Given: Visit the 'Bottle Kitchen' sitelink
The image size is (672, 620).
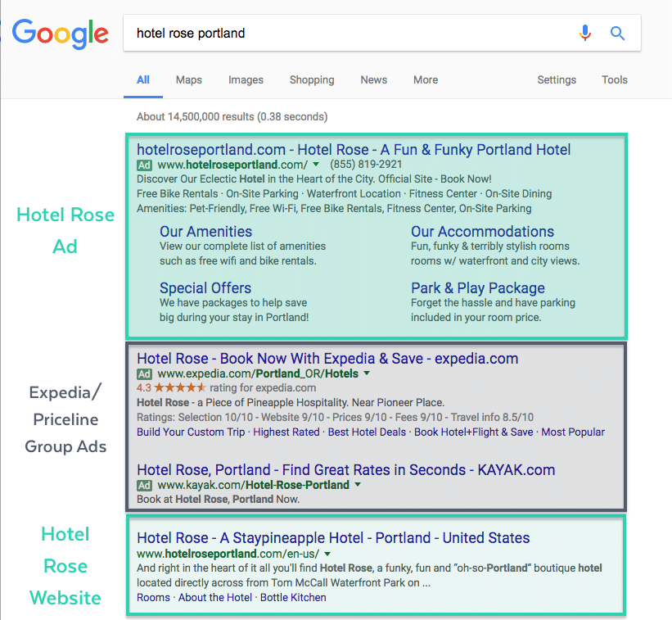Looking at the screenshot, I should pos(293,598).
